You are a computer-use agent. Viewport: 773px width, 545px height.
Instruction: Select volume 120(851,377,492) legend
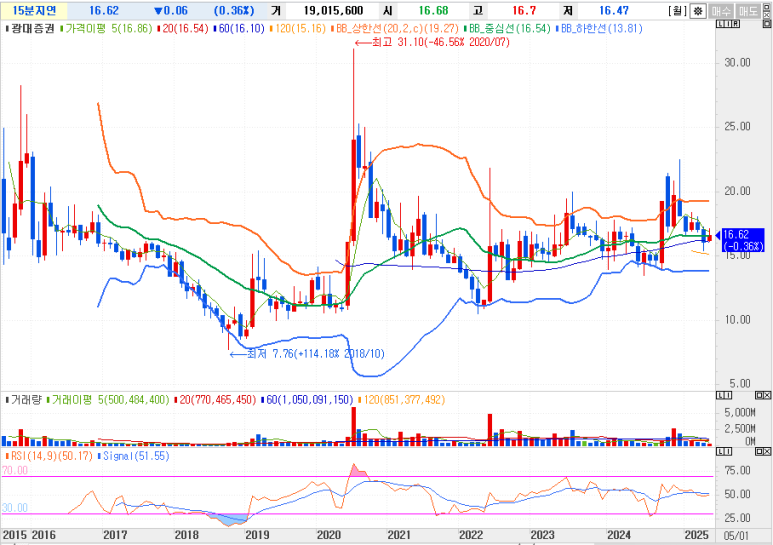(401, 400)
